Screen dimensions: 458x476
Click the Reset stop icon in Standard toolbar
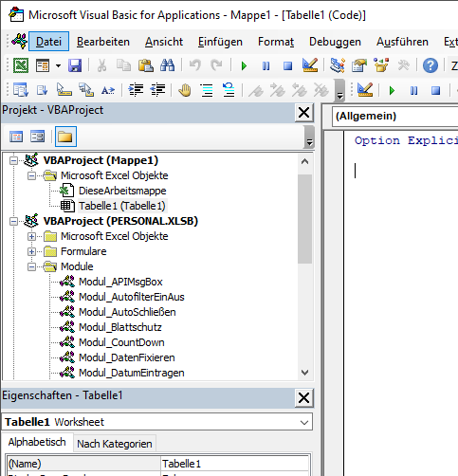287,66
